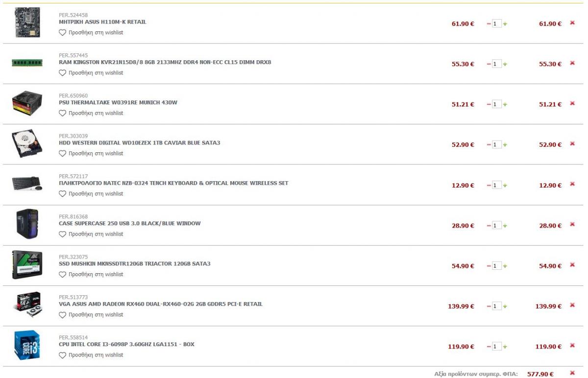Decrease Mushkin SSD quantity with minus icon
This screenshot has height=378, width=588.
click(489, 266)
